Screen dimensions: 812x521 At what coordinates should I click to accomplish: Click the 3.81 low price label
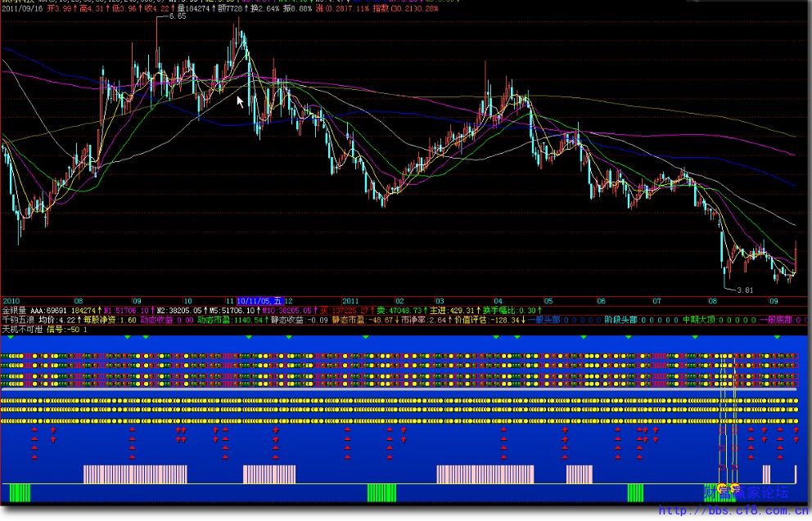pos(744,290)
